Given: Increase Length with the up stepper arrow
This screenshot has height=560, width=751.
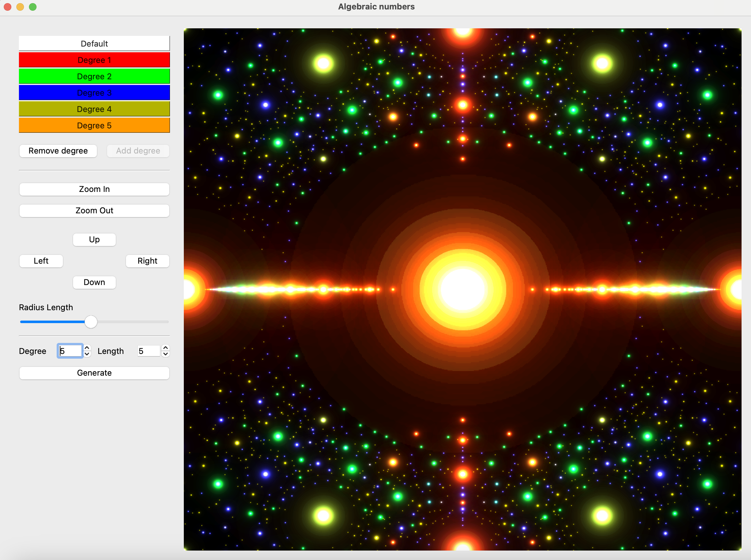Looking at the screenshot, I should [166, 348].
